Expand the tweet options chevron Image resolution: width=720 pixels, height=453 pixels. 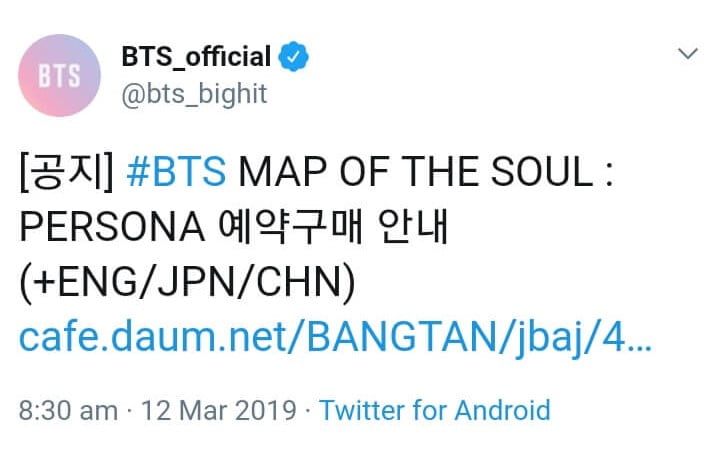(687, 54)
